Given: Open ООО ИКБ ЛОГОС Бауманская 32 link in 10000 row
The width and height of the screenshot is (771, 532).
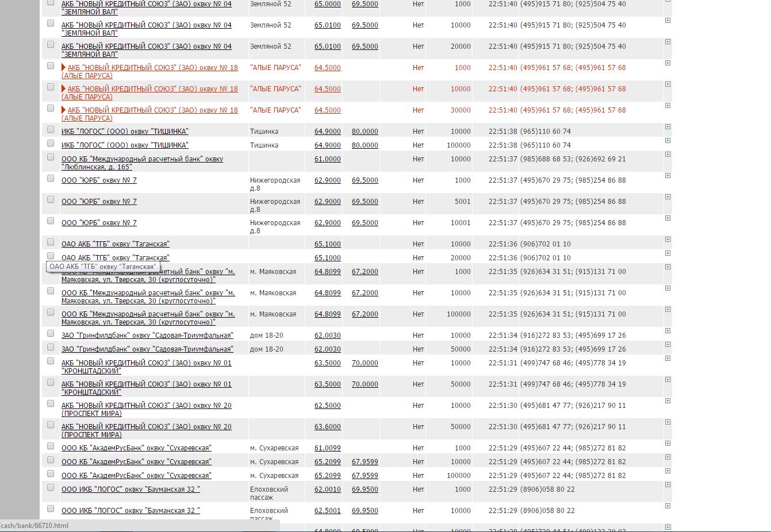Looking at the screenshot, I should tap(131, 511).
